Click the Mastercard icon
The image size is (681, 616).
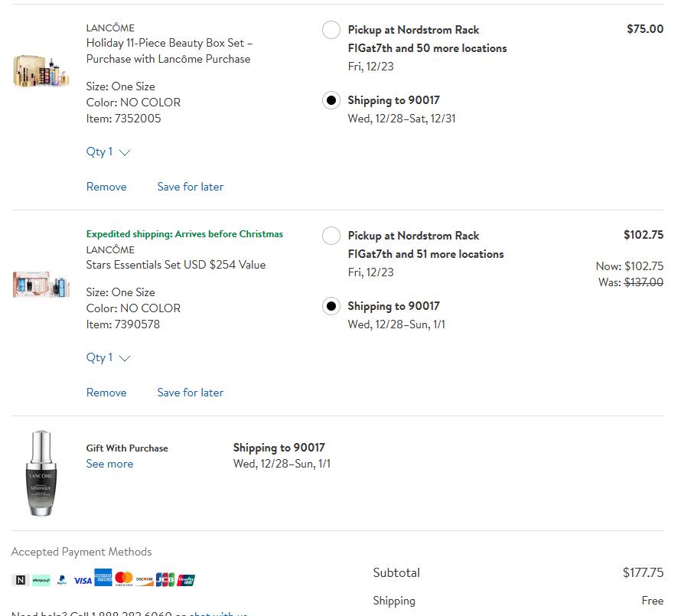124,579
